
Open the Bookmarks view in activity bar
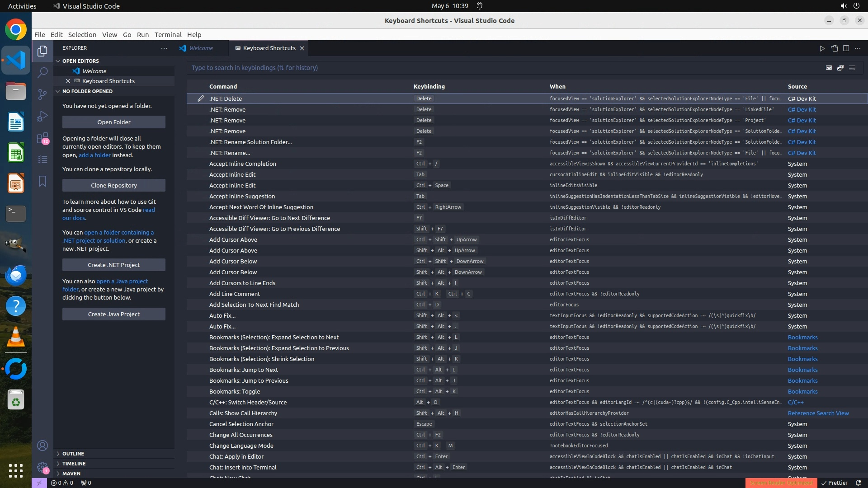pyautogui.click(x=42, y=181)
